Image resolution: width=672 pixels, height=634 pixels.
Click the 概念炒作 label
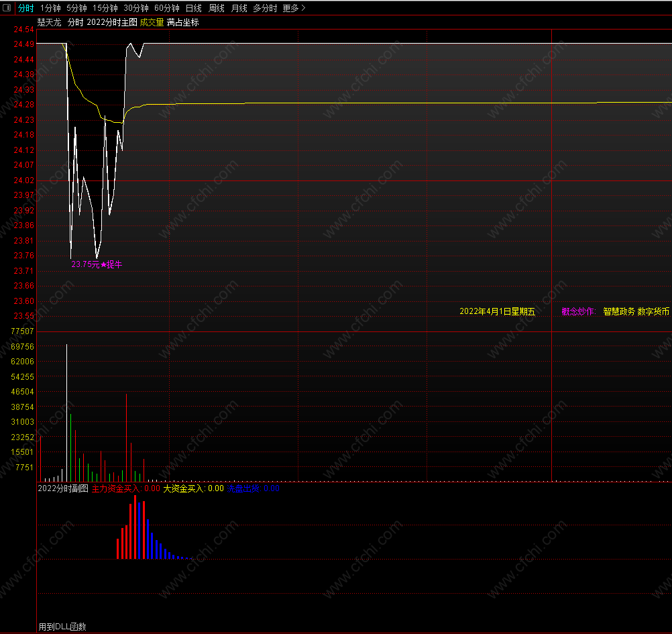(579, 312)
